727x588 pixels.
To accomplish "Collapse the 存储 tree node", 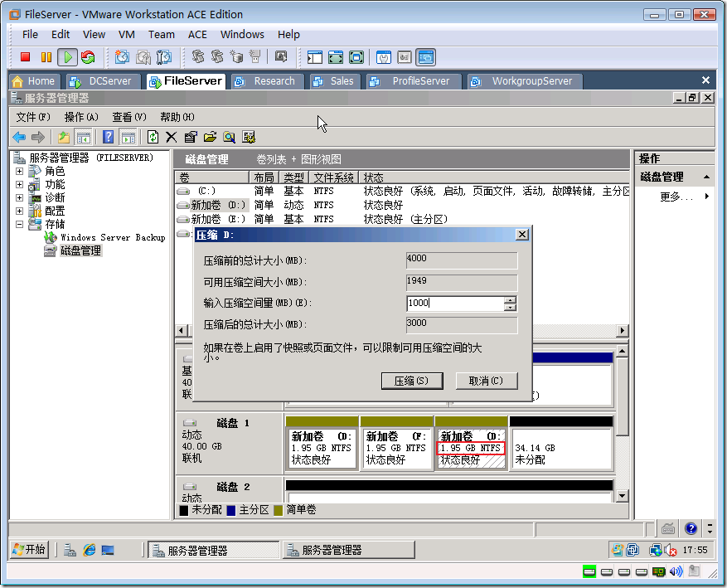I will click(19, 224).
